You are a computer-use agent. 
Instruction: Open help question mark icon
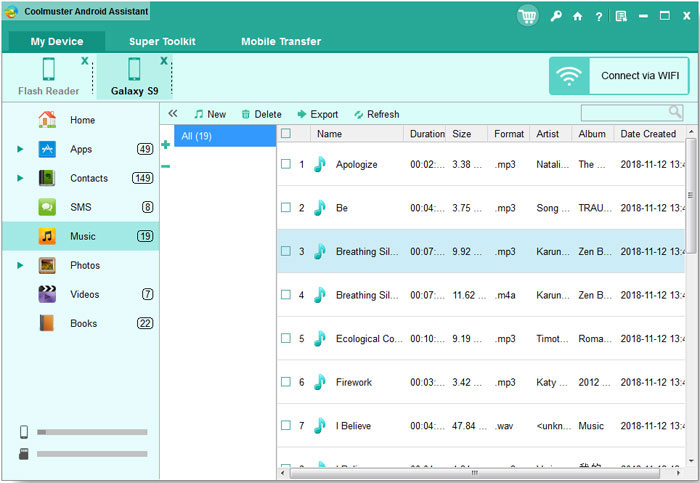click(599, 17)
